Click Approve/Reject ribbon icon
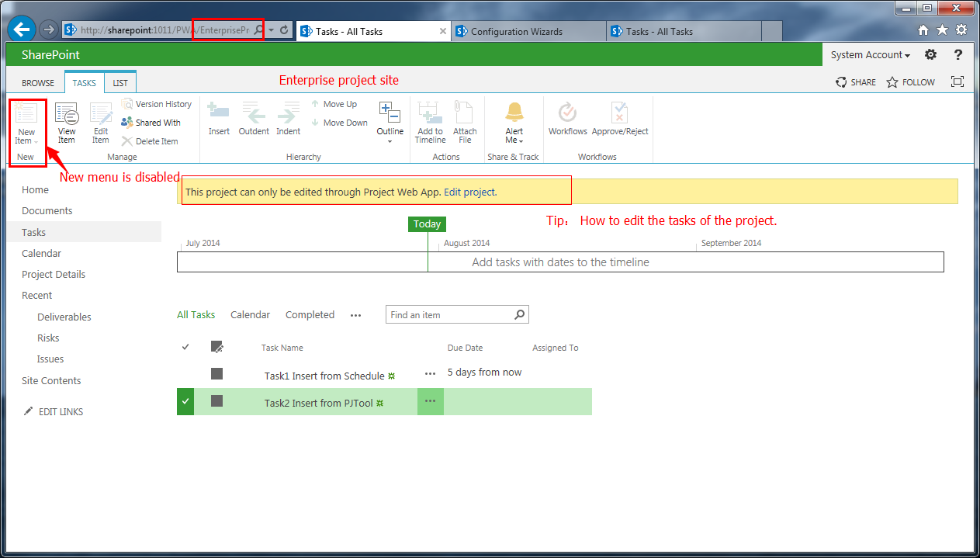 620,119
